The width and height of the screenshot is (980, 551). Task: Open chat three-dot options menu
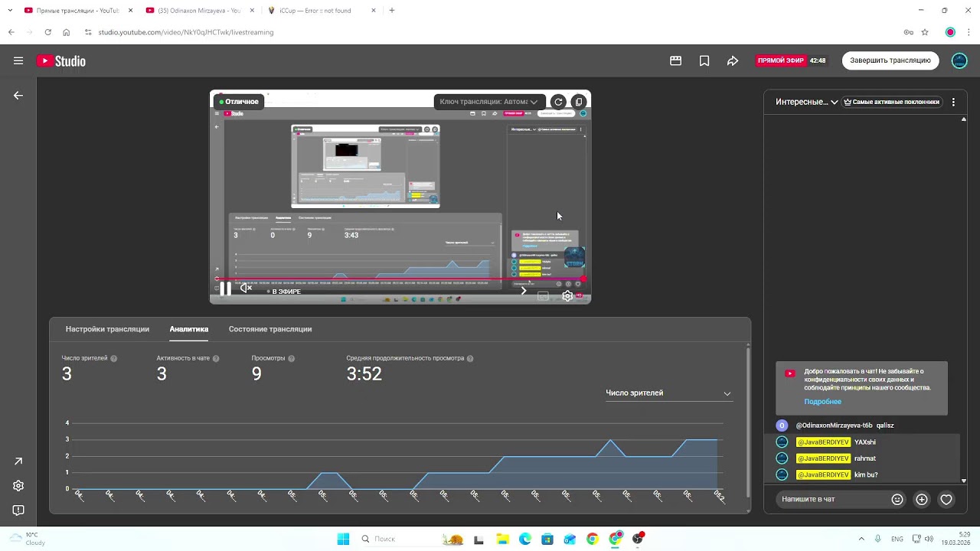coord(953,102)
